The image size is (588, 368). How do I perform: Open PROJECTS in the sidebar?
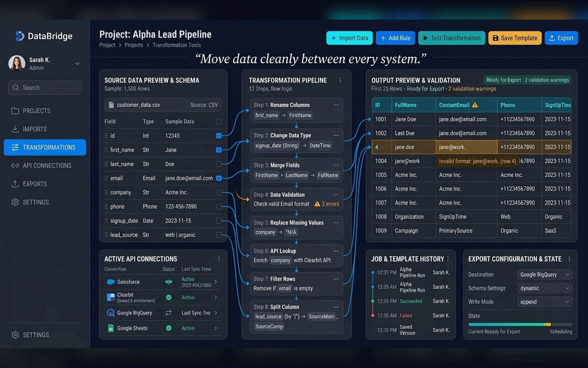[x=45, y=111]
